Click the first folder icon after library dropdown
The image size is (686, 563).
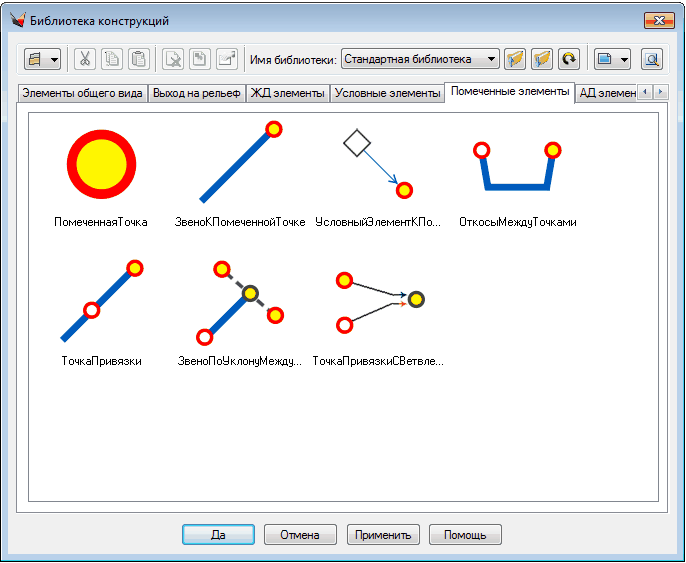pyautogui.click(x=515, y=59)
